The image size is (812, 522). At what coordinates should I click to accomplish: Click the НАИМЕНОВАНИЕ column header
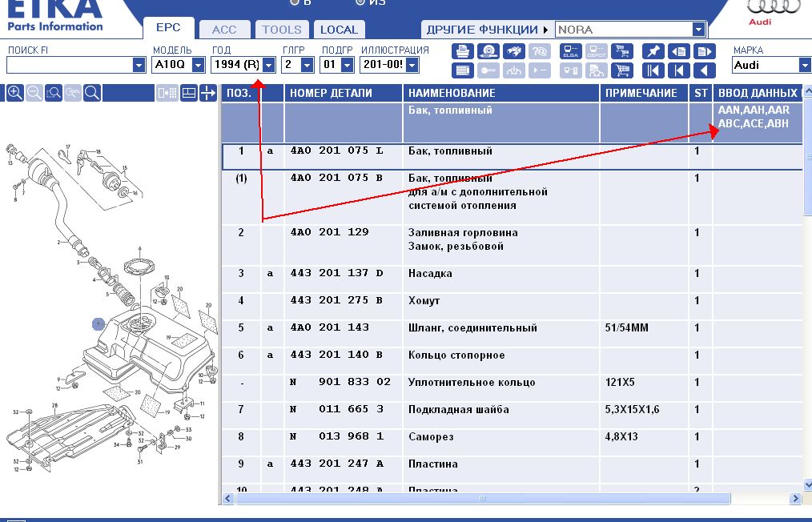click(500, 93)
